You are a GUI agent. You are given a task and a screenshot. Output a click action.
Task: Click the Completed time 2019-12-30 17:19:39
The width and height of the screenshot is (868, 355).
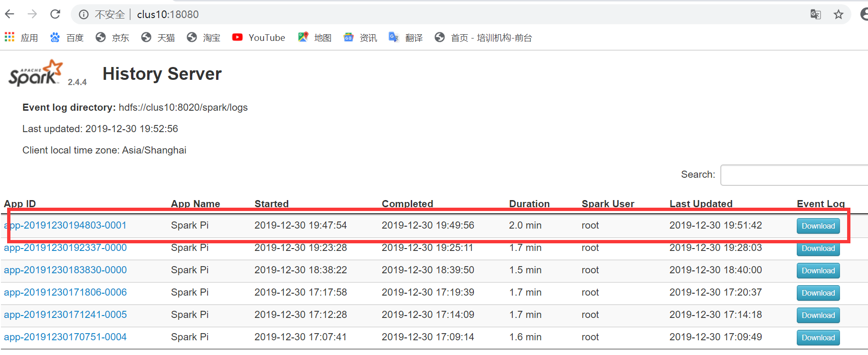coord(428,292)
